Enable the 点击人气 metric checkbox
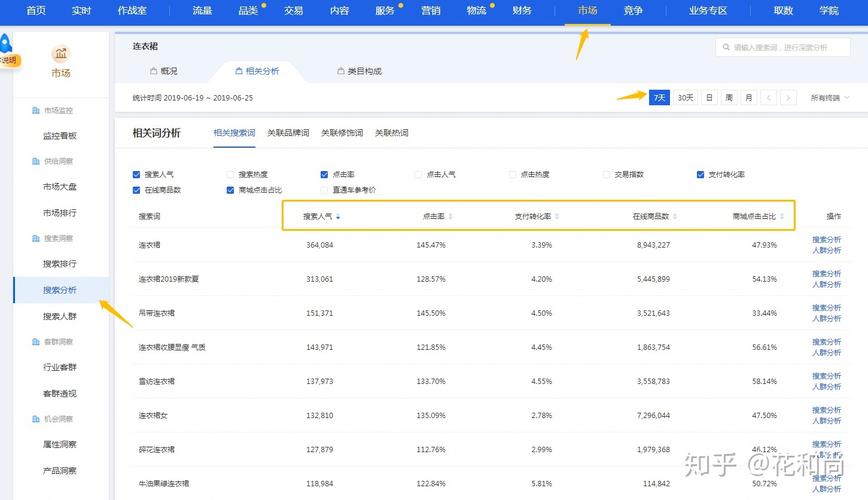 click(x=418, y=174)
